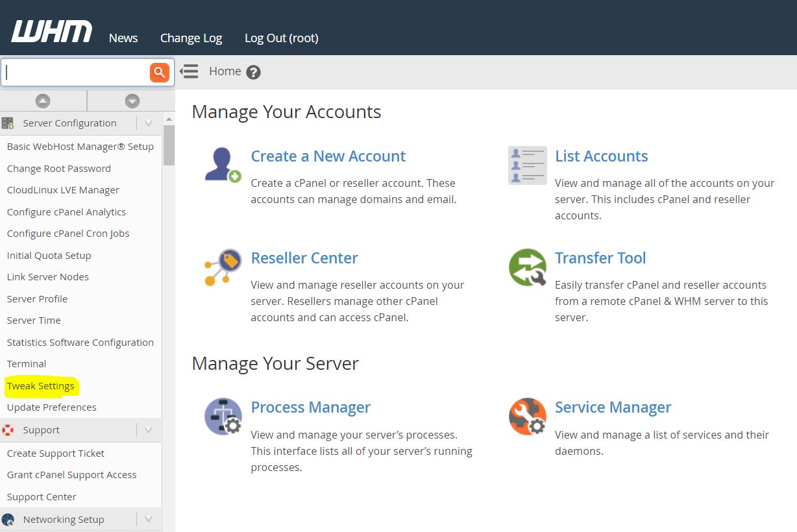This screenshot has height=532, width=797.
Task: Focus the sidebar search input field
Action: [75, 72]
